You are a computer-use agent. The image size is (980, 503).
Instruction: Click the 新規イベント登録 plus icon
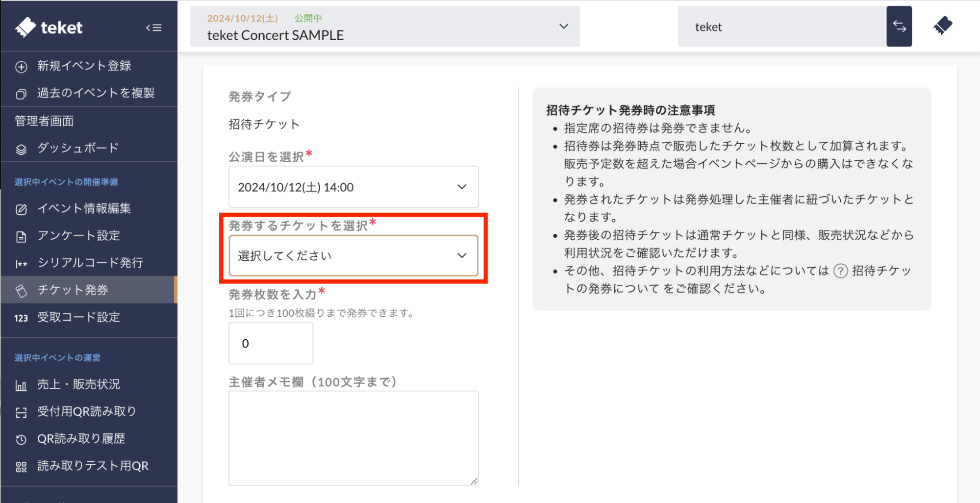pos(21,67)
